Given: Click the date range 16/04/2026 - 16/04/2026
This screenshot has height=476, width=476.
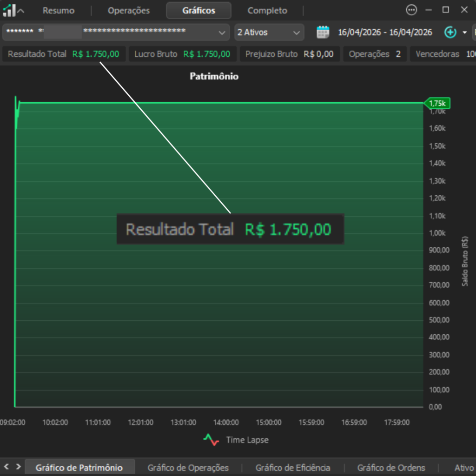Looking at the screenshot, I should coord(385,32).
